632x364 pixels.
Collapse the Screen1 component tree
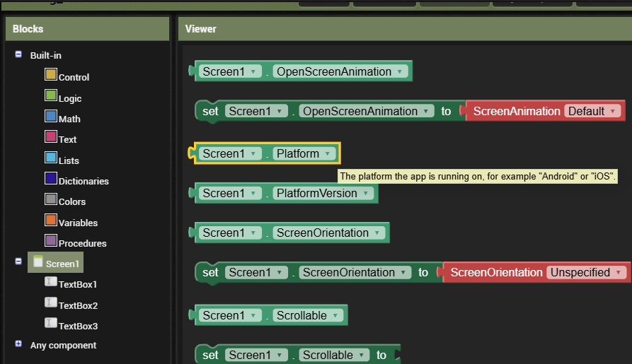click(18, 261)
